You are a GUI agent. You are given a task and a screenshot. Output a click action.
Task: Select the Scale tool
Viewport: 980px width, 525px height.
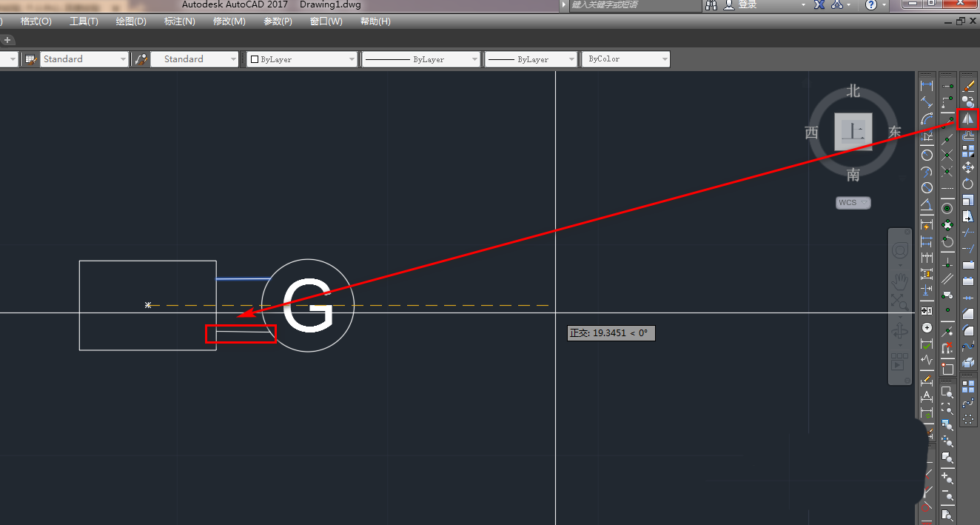tap(968, 200)
